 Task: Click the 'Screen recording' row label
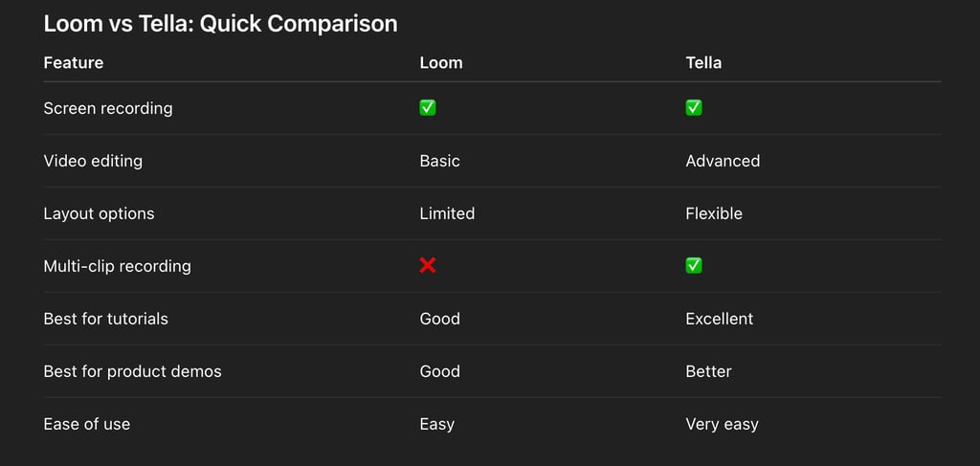108,108
